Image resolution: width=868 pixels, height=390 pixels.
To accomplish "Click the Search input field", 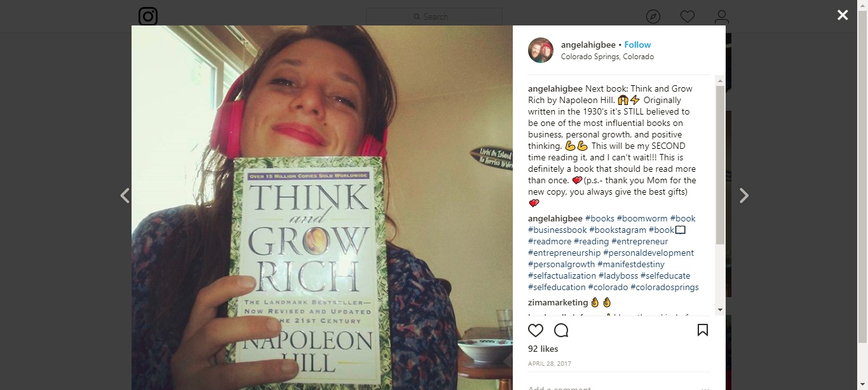I will point(434,17).
